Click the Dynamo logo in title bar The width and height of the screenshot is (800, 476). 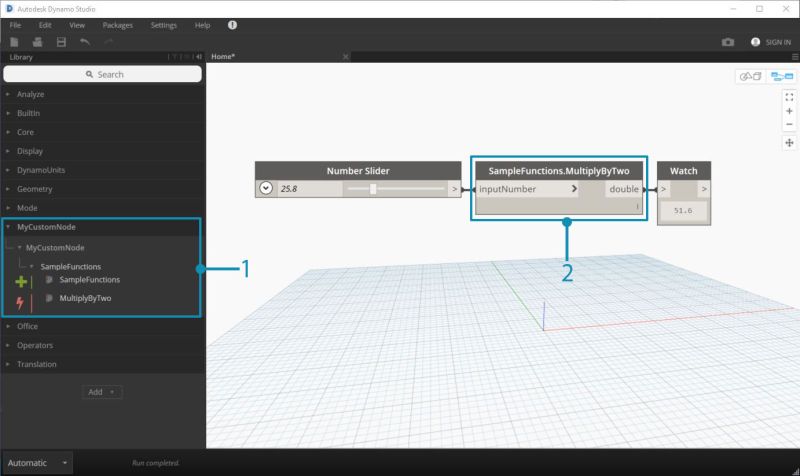click(x=9, y=9)
